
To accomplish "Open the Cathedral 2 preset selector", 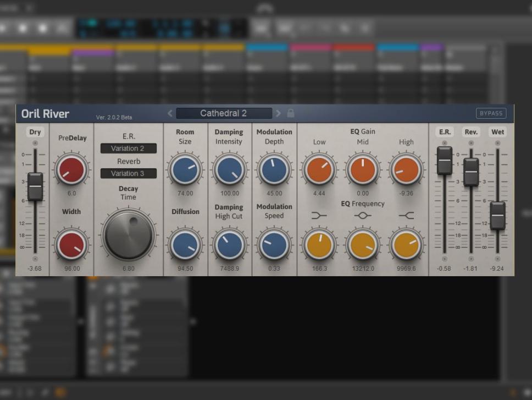I will coord(224,113).
